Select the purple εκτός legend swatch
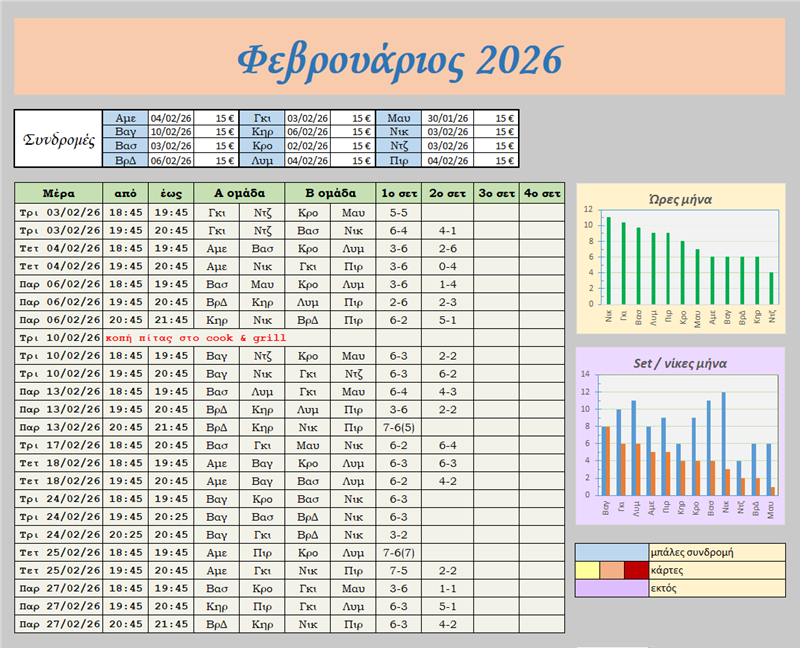Viewport: 800px width, 648px height. click(x=611, y=588)
